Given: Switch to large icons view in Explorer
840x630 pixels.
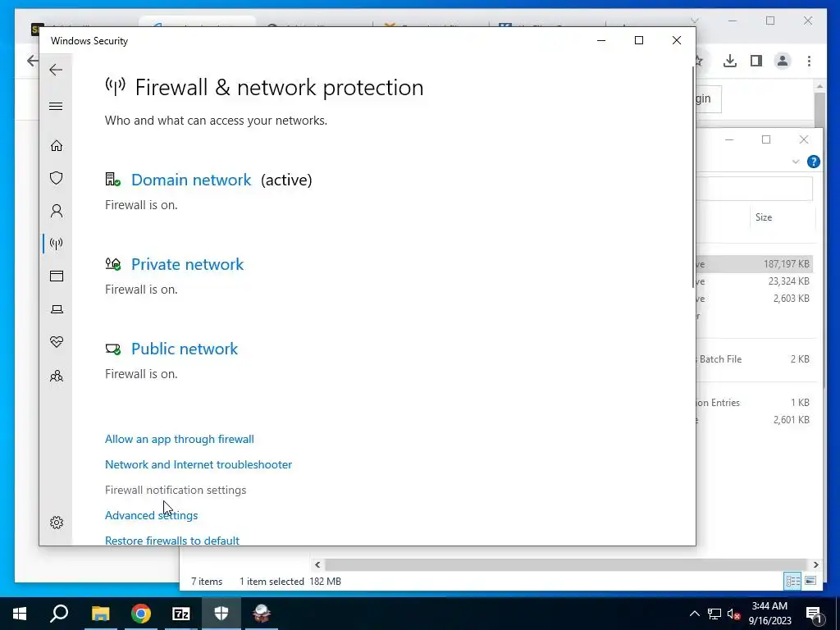Looking at the screenshot, I should tap(810, 581).
